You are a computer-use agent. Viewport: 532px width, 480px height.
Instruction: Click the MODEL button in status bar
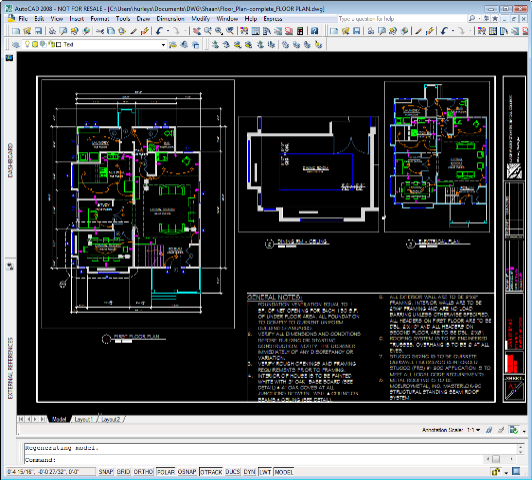coord(284,472)
